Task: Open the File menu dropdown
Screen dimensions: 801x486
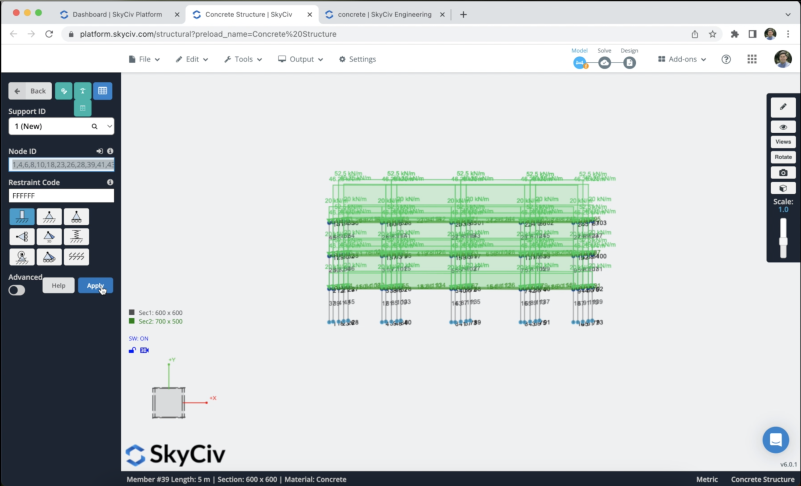Action: 144,59
